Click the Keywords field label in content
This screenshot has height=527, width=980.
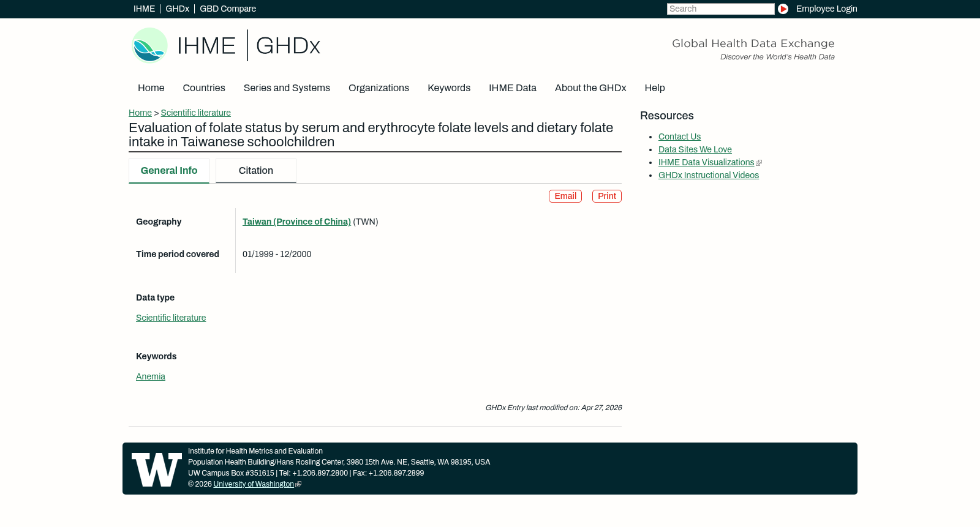(x=156, y=356)
